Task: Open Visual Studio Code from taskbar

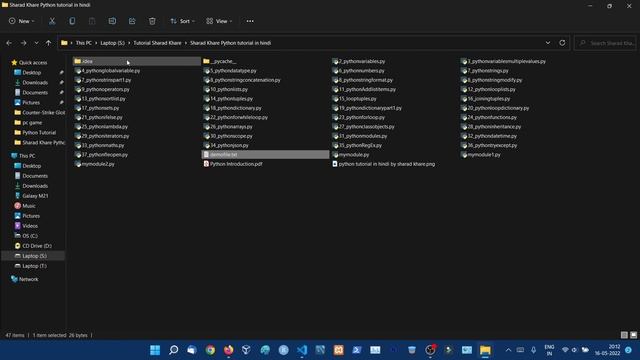Action: [x=302, y=350]
